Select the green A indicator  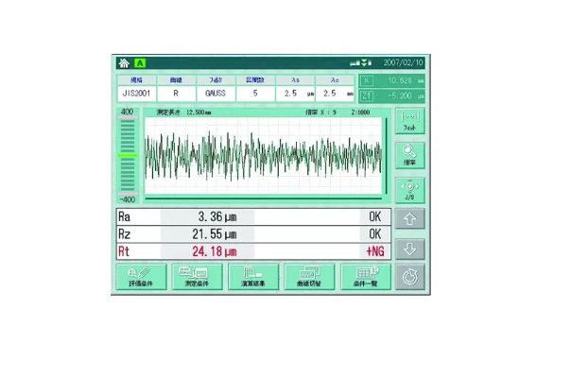pos(140,63)
